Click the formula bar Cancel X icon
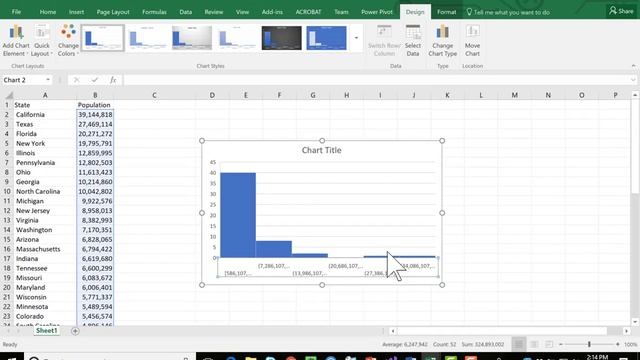 point(76,80)
